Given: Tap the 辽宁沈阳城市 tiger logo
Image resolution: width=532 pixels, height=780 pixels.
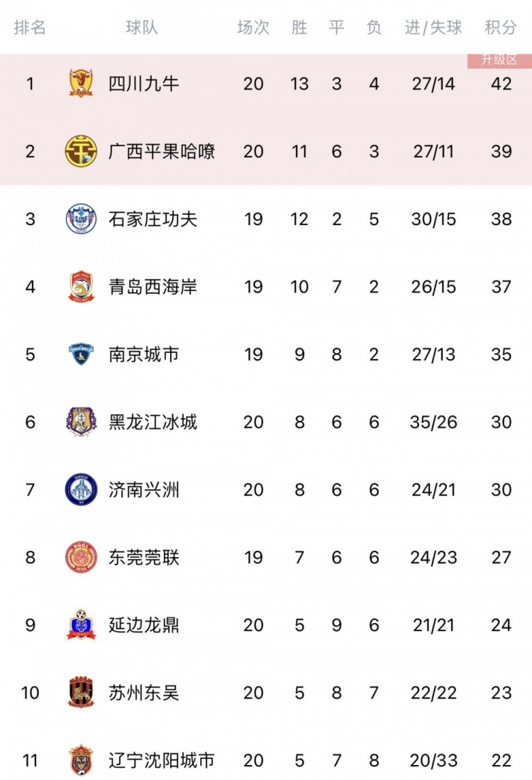Looking at the screenshot, I should point(81,760).
